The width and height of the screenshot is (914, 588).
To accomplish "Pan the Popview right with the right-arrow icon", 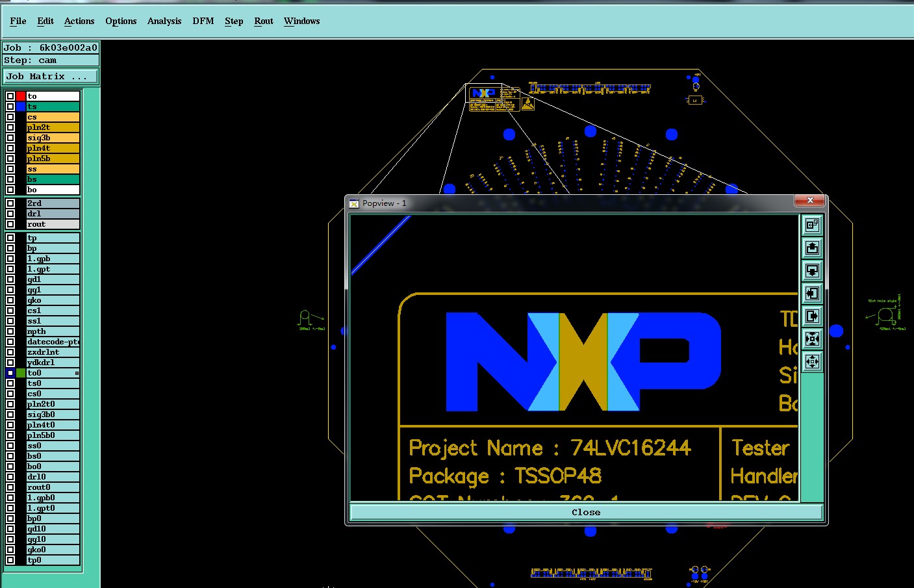I will click(x=812, y=316).
